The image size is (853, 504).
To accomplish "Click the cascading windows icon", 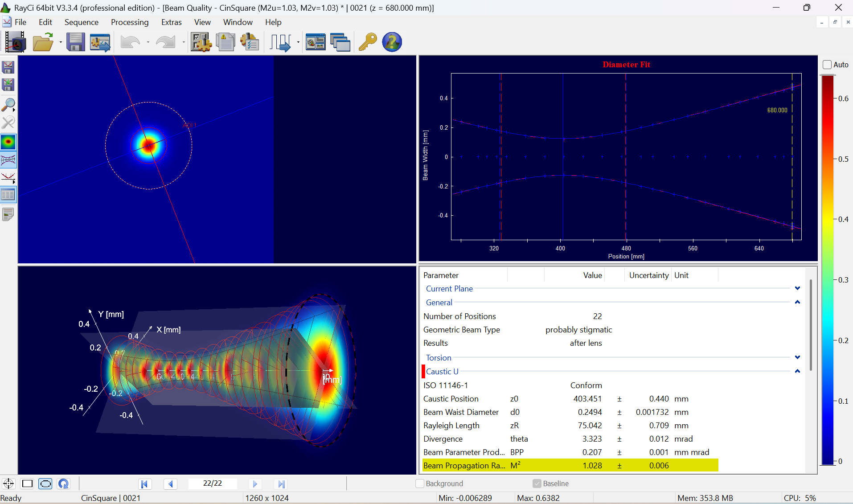I will [x=340, y=42].
